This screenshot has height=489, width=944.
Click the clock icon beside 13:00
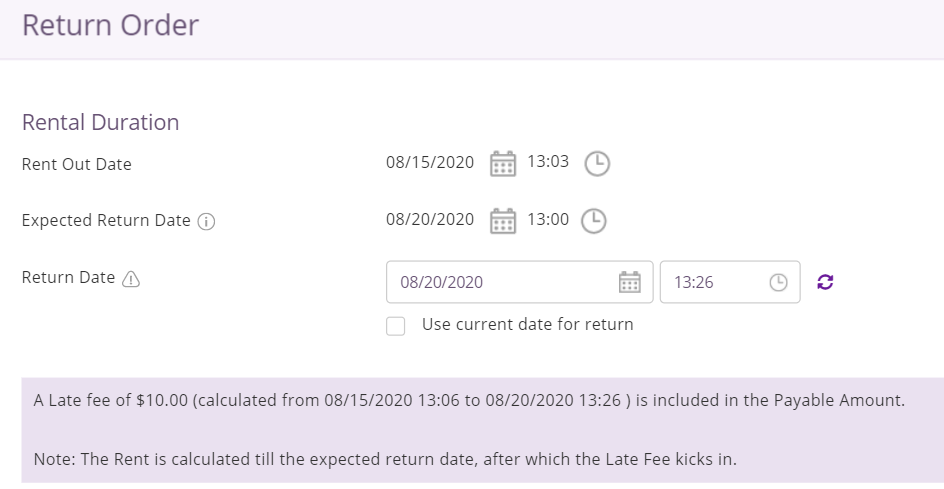click(594, 221)
